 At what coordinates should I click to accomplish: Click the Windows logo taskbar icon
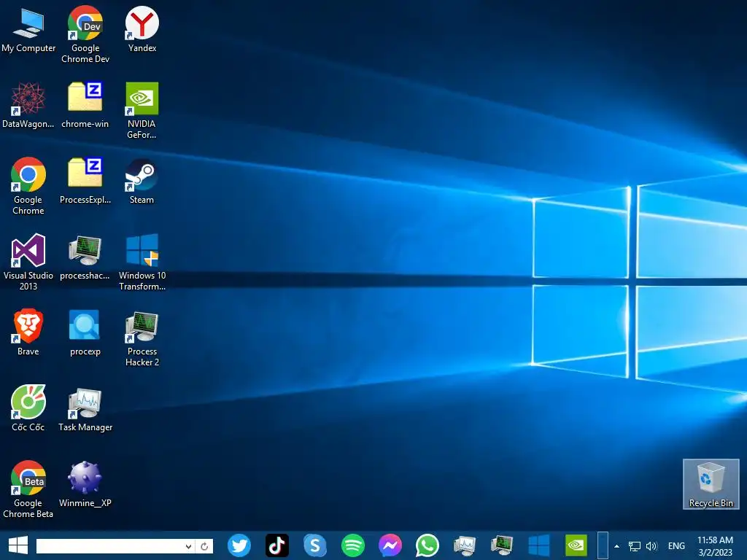point(539,545)
